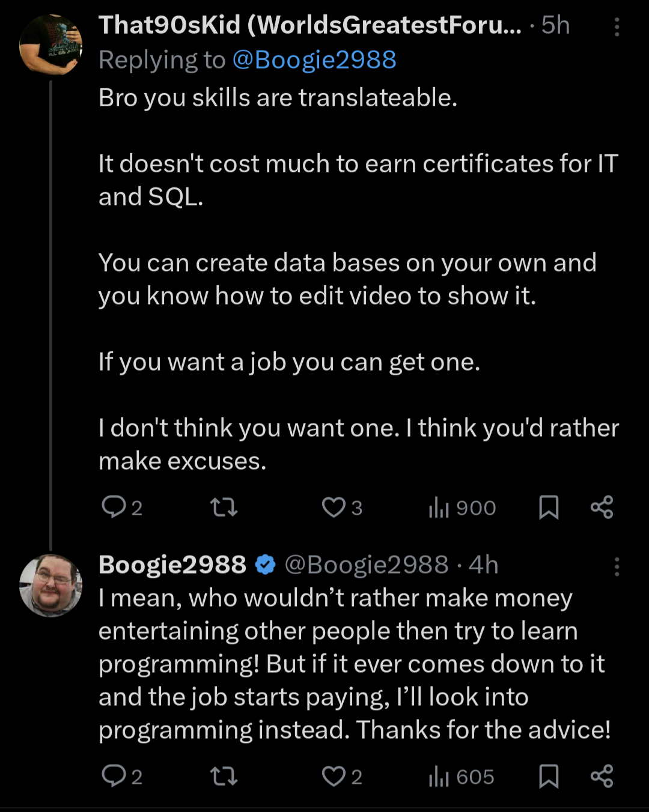This screenshot has width=649, height=812.
Task: Bookmark That90sKid's tweet
Action: [x=548, y=507]
